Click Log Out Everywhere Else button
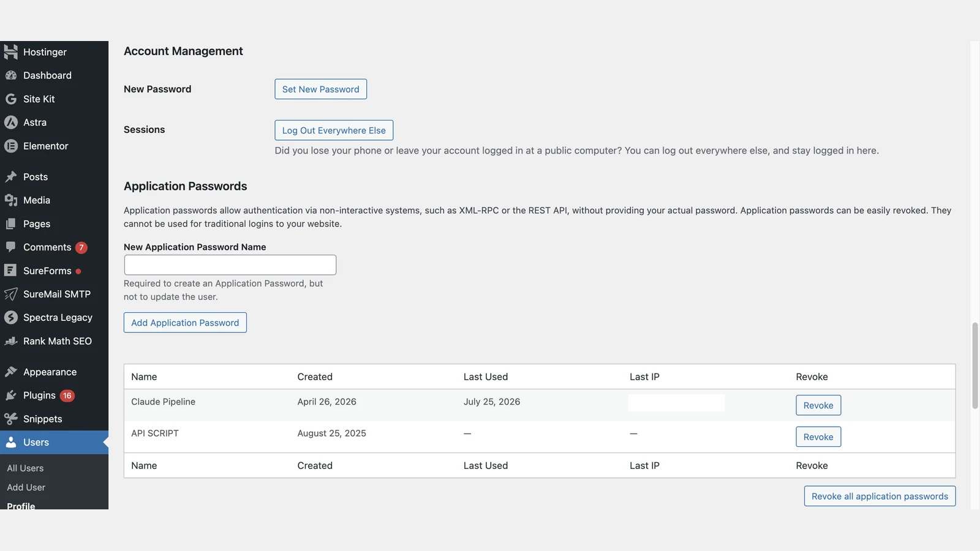Image resolution: width=980 pixels, height=551 pixels. pos(334,130)
